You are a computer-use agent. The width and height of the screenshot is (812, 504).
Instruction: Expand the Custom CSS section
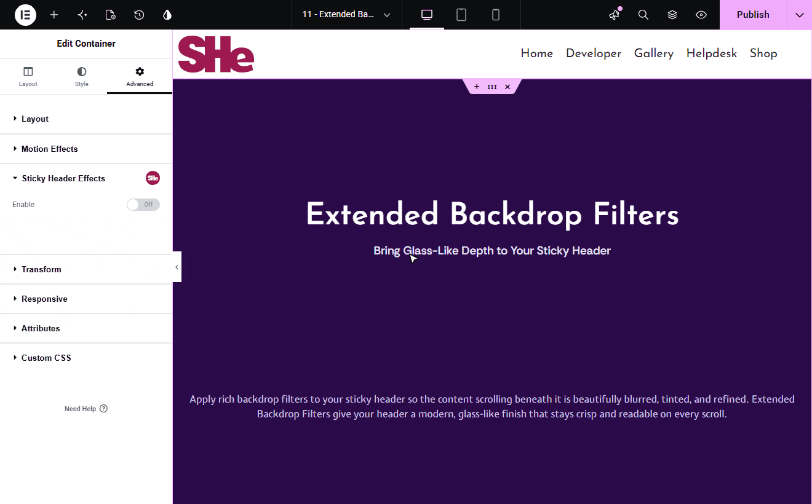coord(86,358)
